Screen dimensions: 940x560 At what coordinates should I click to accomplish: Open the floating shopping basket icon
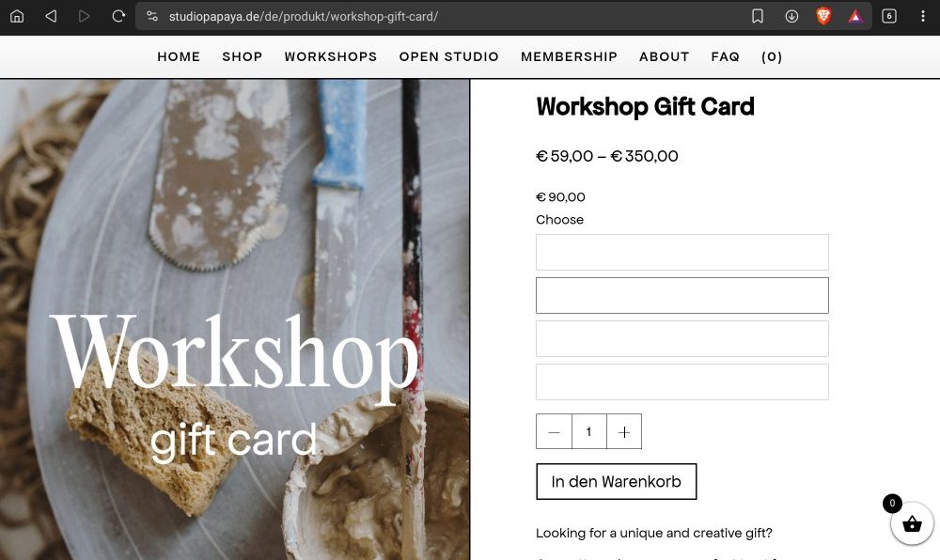[x=912, y=523]
